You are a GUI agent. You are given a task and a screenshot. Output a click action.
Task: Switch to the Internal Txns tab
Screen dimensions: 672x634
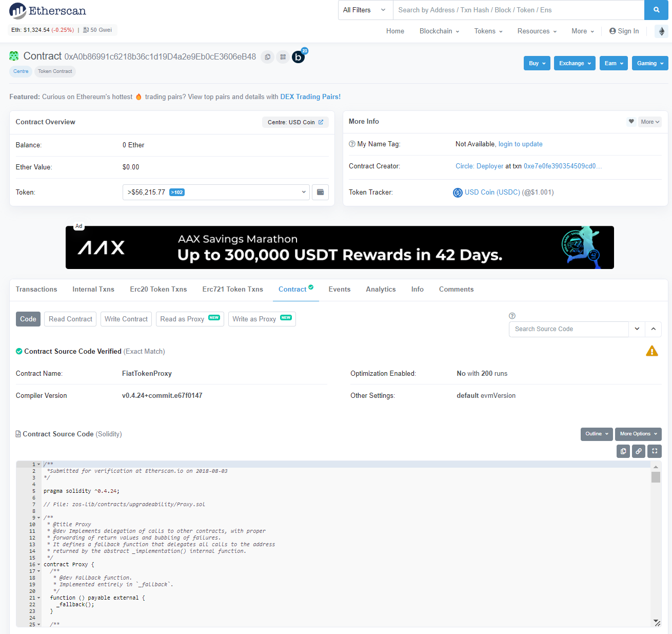pyautogui.click(x=93, y=290)
